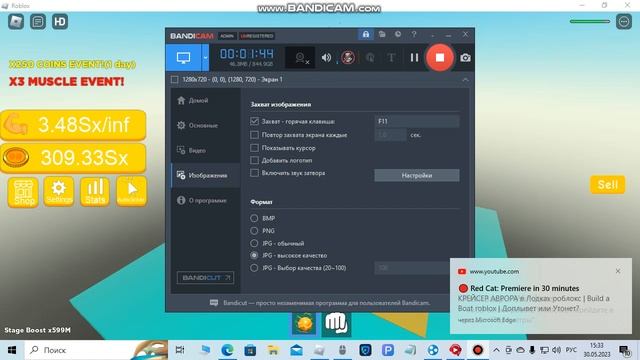Collapse the capture area bar chevron
Viewport: 640px width, 360px height.
tap(465, 80)
